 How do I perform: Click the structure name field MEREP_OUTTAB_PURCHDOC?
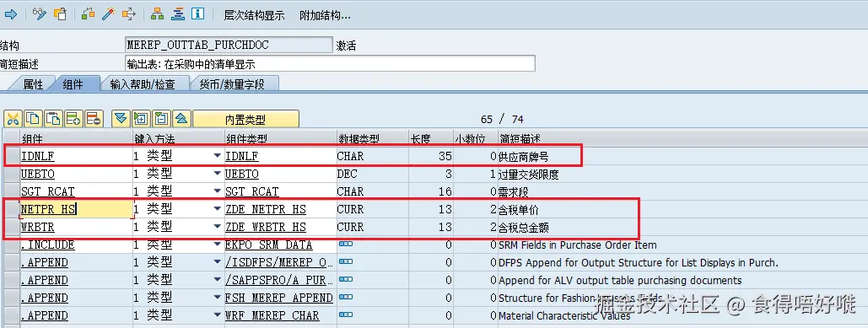tap(229, 46)
